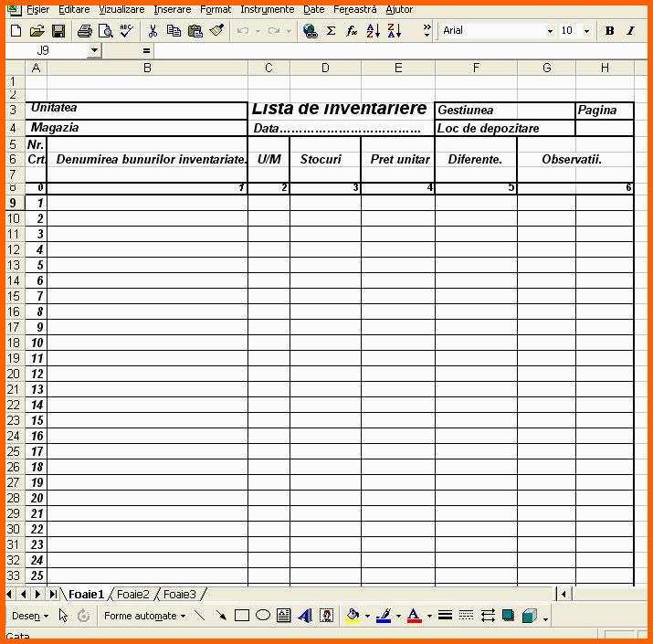The height and width of the screenshot is (644, 653).
Task: Switch to the Foaie2 sheet tab
Action: point(132,594)
